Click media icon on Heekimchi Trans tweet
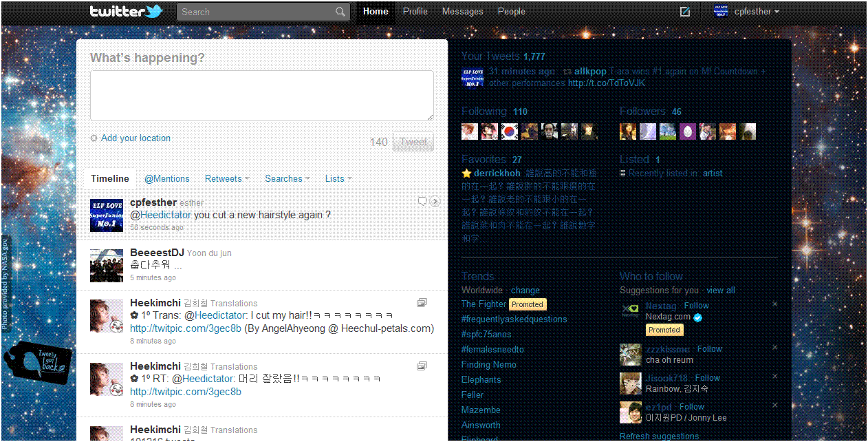 [x=422, y=303]
